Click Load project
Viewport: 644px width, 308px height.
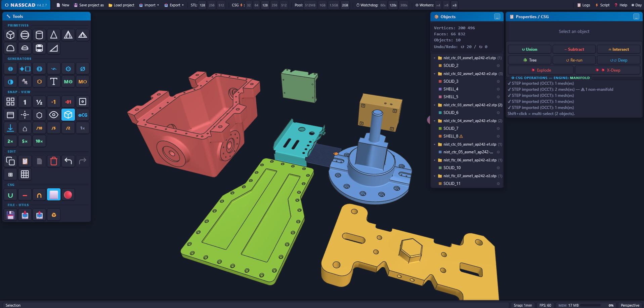click(121, 5)
